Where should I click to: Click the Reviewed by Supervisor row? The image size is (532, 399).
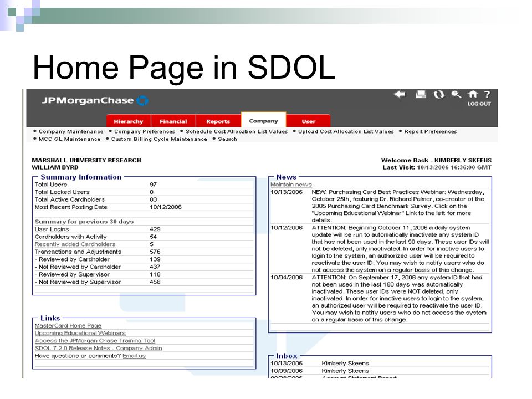pyautogui.click(x=144, y=274)
